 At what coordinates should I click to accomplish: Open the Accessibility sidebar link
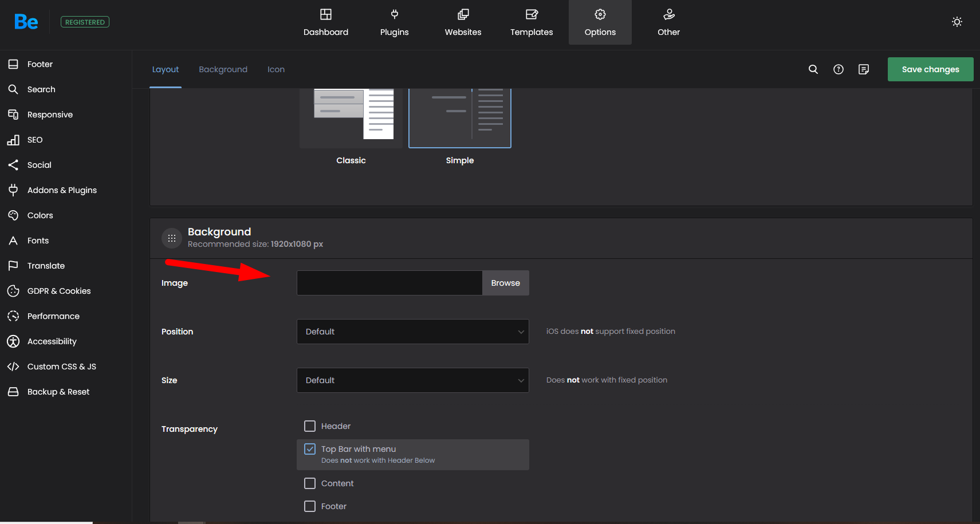click(x=52, y=341)
